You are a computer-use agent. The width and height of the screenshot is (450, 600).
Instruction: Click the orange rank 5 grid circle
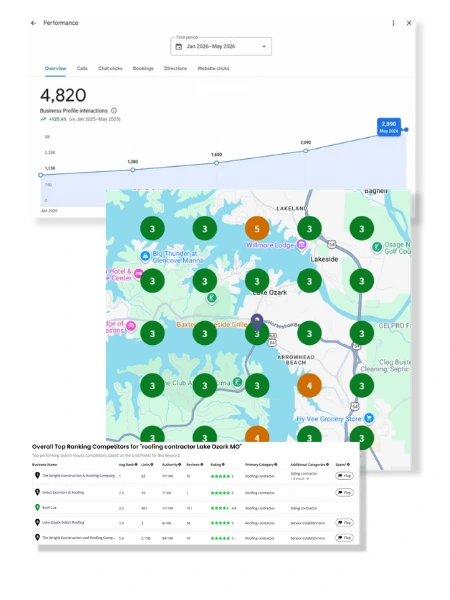coord(257,229)
